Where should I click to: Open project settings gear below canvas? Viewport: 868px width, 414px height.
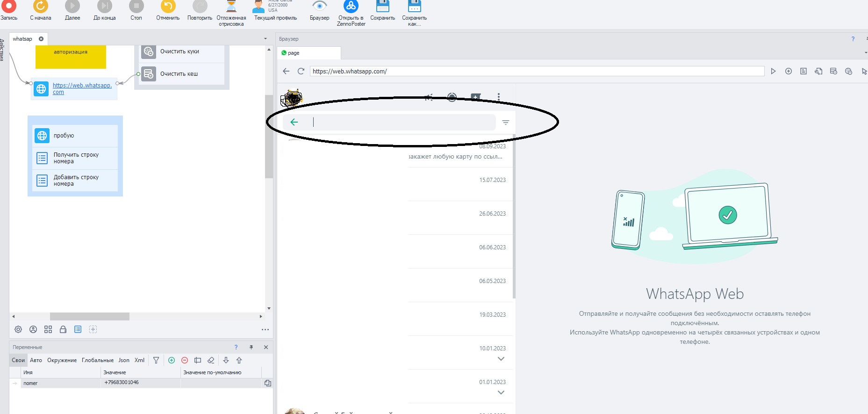pyautogui.click(x=18, y=329)
